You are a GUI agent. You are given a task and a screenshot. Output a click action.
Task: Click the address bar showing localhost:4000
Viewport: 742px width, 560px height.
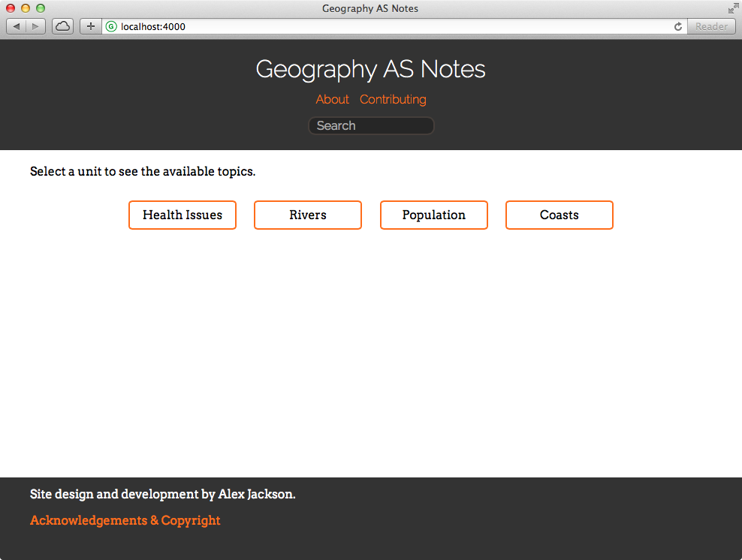(300, 26)
